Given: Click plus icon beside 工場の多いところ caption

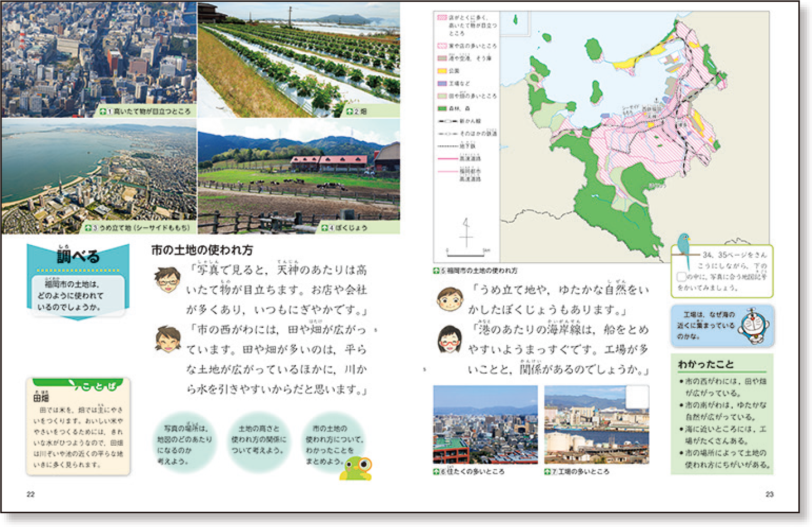Looking at the screenshot, I should tap(547, 472).
